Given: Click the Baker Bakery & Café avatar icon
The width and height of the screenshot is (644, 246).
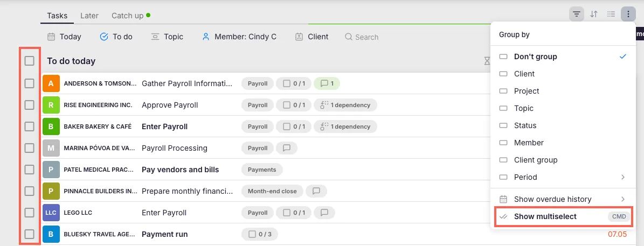Looking at the screenshot, I should coord(51,126).
